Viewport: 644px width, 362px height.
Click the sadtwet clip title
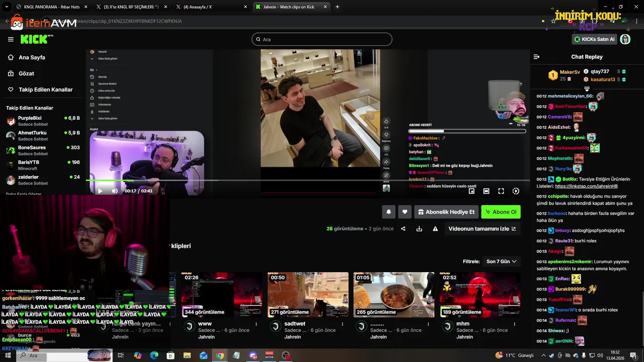(295, 324)
